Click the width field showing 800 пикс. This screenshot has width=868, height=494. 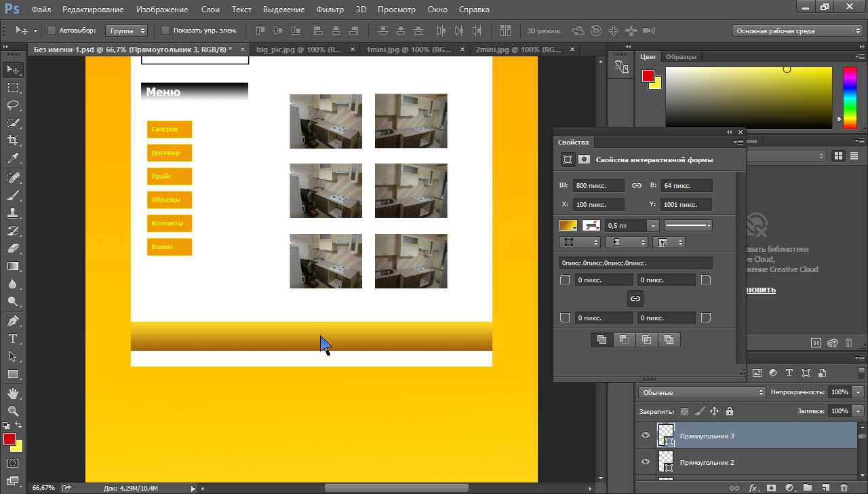[599, 185]
